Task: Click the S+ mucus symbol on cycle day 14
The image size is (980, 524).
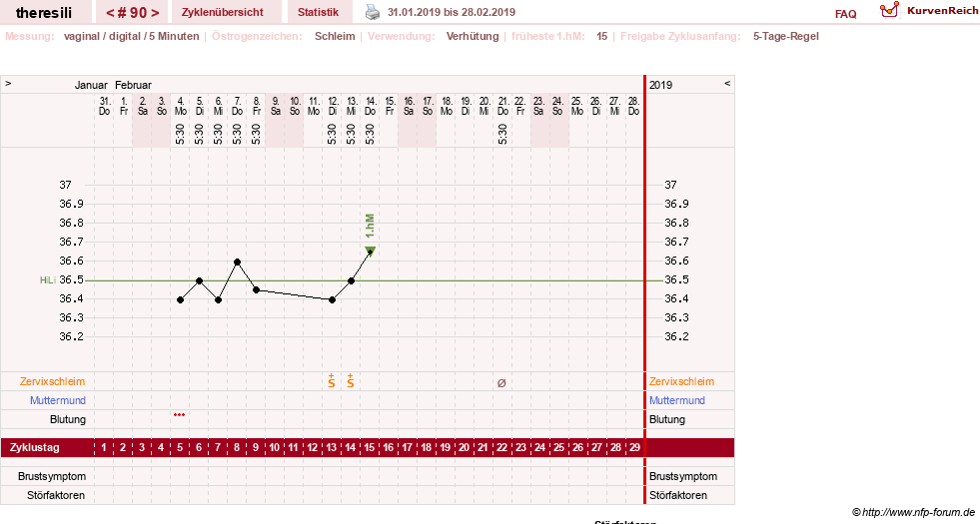Action: click(351, 381)
